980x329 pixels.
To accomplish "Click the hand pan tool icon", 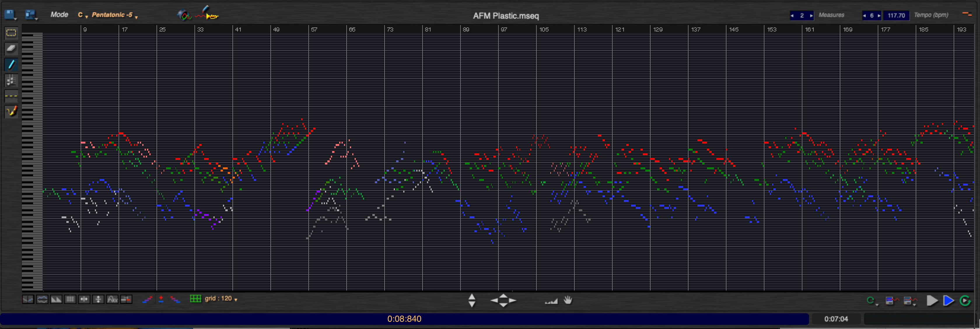I will click(568, 300).
